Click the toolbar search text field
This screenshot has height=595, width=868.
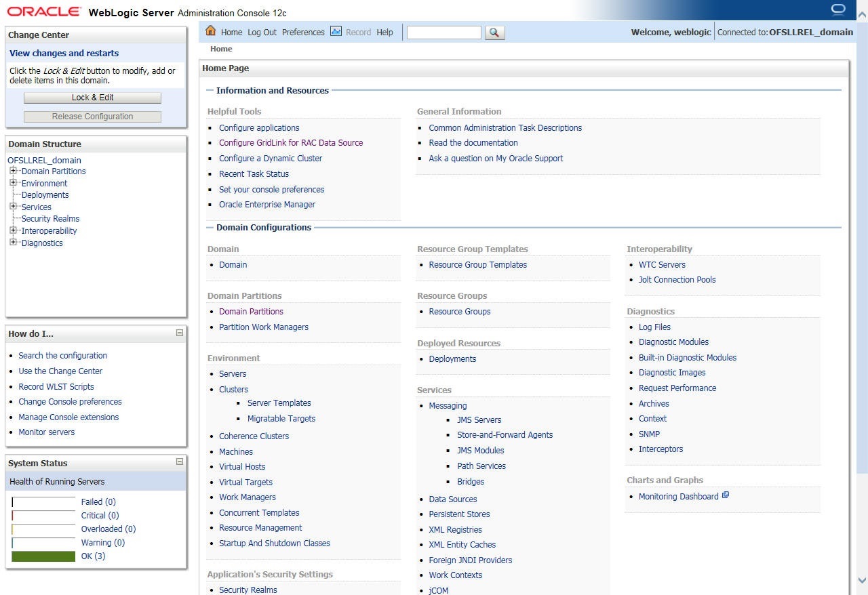coord(443,33)
